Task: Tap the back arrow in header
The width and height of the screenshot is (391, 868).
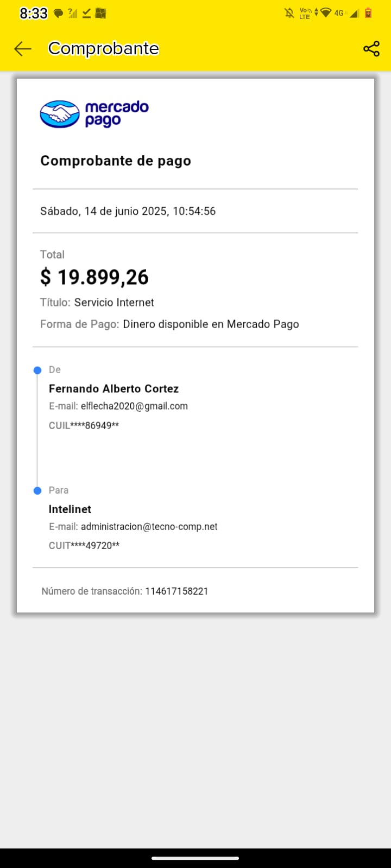Action: 23,49
